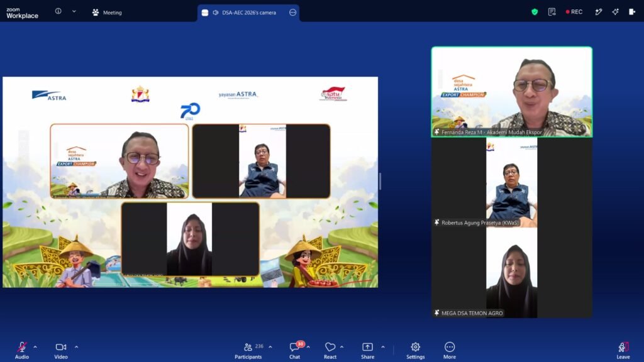The width and height of the screenshot is (644, 362).
Task: Click the speaker icon on camera tab
Action: pos(216,13)
